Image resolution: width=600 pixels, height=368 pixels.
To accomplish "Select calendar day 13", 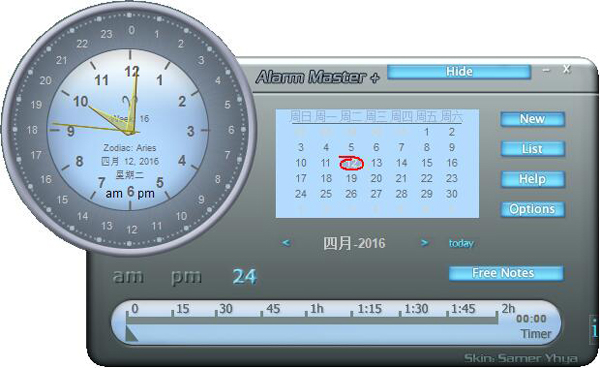I will pyautogui.click(x=376, y=163).
